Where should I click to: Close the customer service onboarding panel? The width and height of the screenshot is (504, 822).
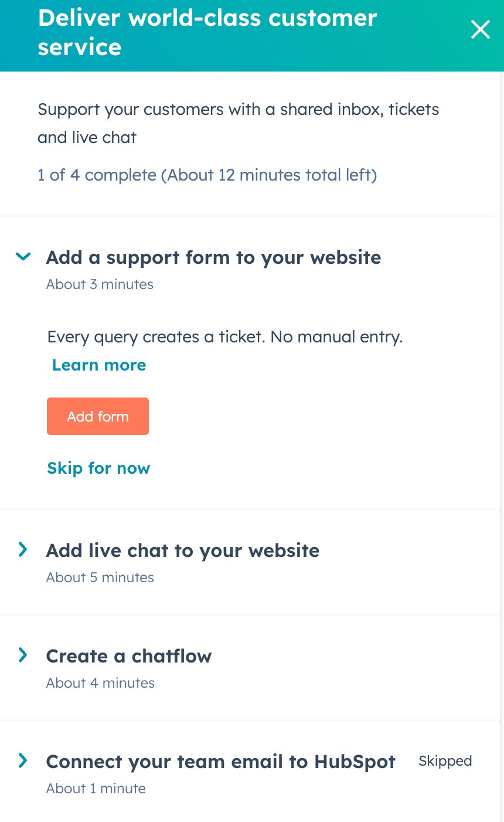coord(480,29)
